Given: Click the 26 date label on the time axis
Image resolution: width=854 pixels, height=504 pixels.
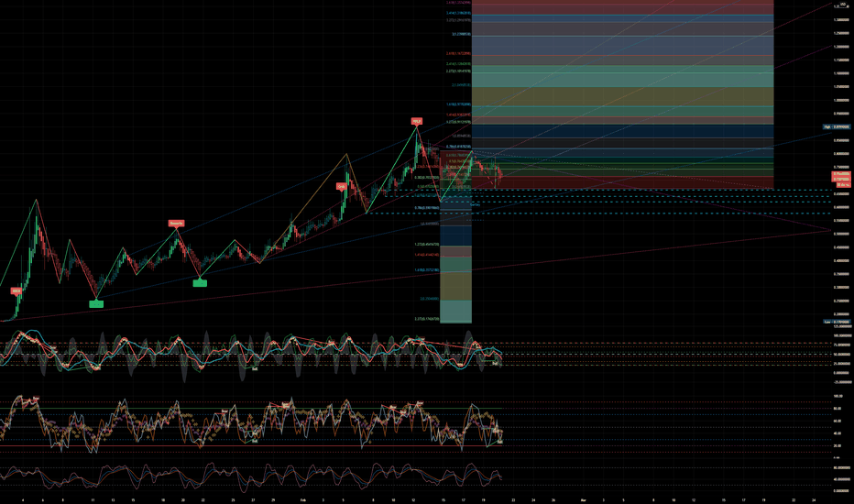Looking at the screenshot, I should 553,499.
